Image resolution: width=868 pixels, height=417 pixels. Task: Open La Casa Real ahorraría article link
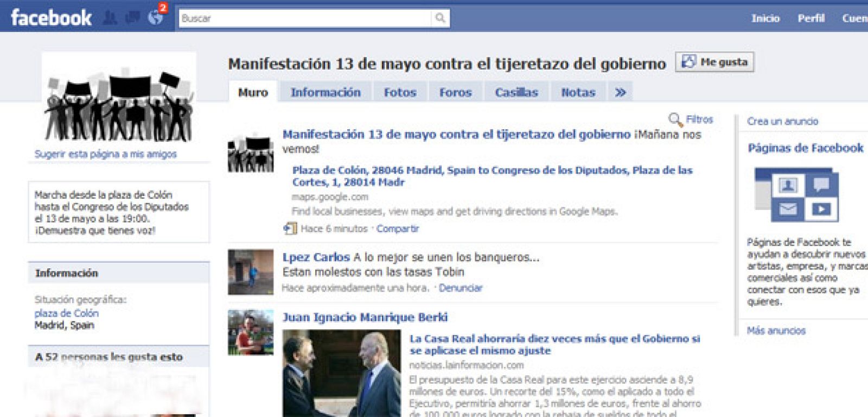[x=555, y=345]
